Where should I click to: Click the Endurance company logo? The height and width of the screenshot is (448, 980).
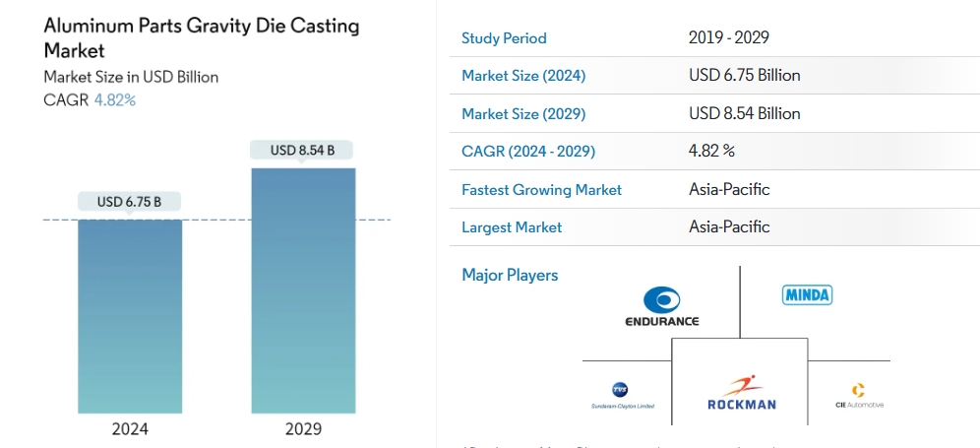662,306
